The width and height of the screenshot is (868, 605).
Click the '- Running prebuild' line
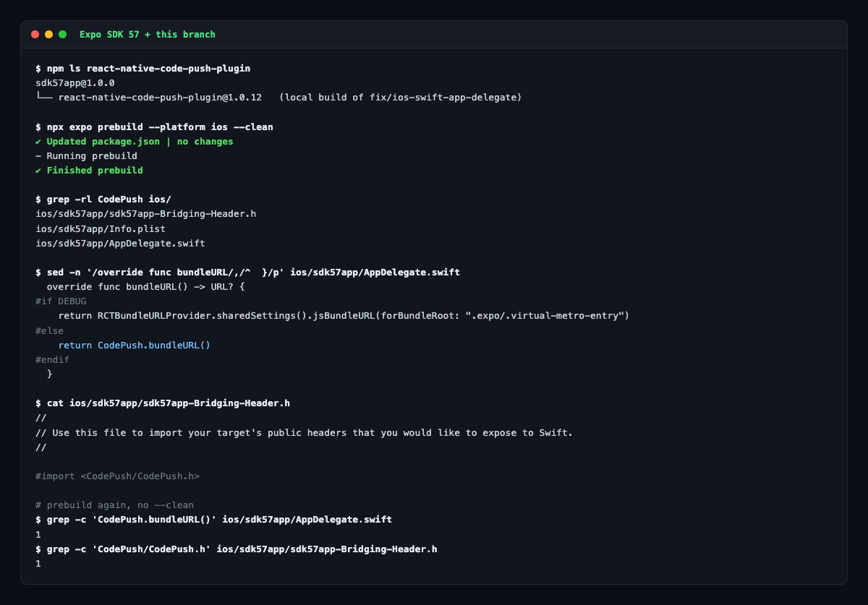click(86, 155)
